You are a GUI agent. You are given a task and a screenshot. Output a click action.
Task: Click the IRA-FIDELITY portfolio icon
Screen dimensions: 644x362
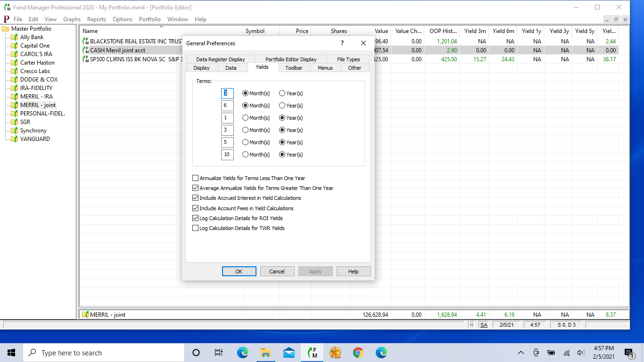click(x=15, y=88)
